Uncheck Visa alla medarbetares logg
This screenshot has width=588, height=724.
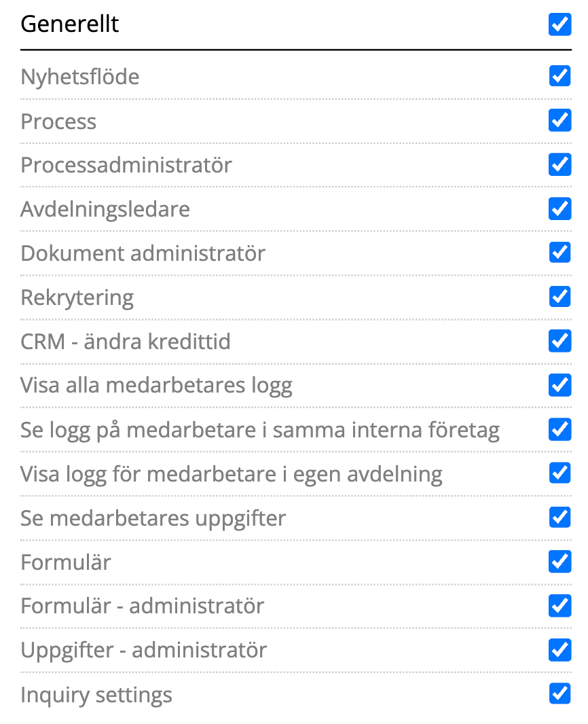(x=559, y=385)
